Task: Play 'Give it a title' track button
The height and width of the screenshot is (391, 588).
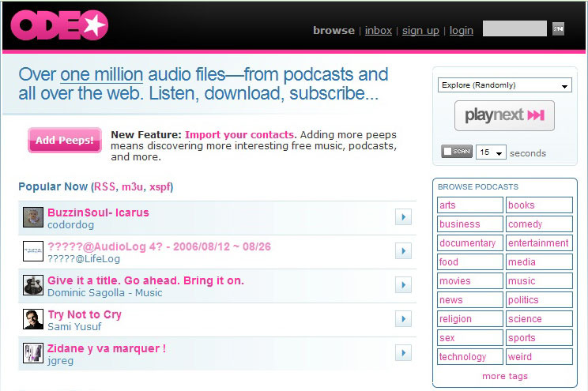Action: [404, 285]
